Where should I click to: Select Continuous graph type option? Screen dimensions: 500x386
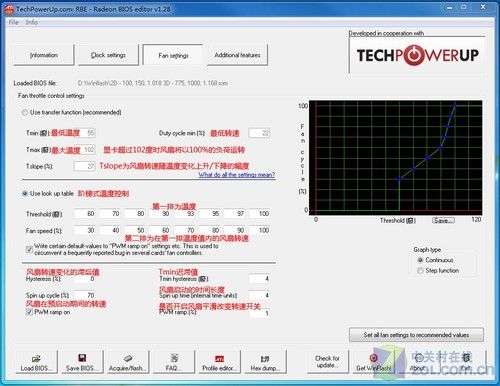(420, 260)
